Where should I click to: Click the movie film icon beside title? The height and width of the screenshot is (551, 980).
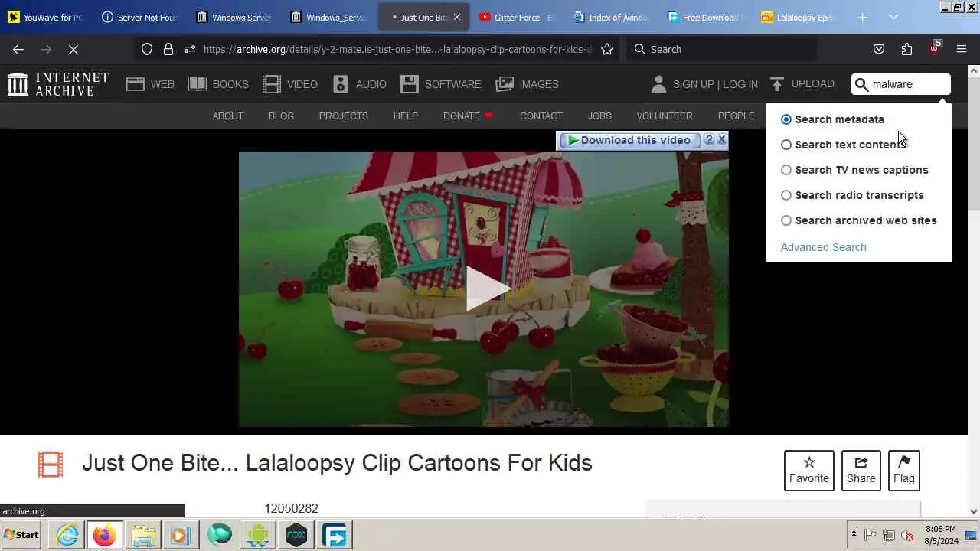[51, 464]
